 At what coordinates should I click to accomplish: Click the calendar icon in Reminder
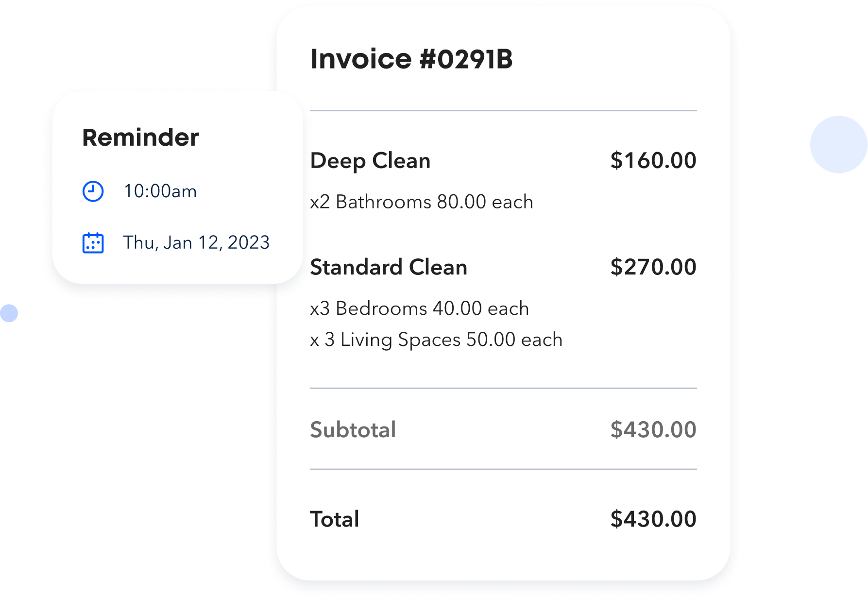93,243
